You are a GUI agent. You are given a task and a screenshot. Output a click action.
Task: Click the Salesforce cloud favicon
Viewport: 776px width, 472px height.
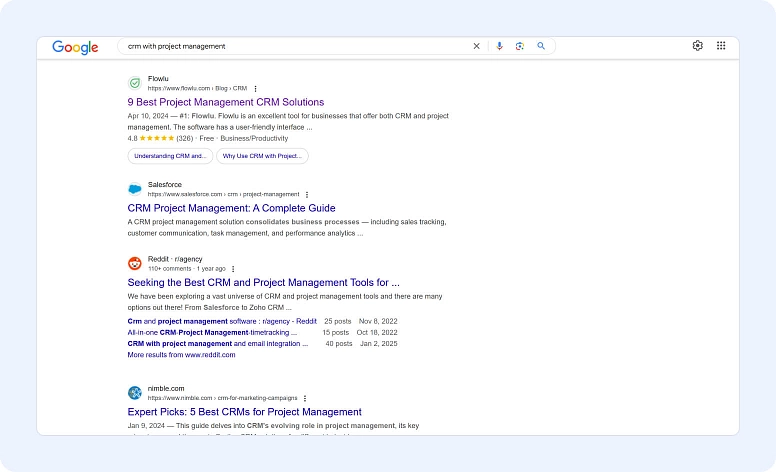click(x=135, y=189)
